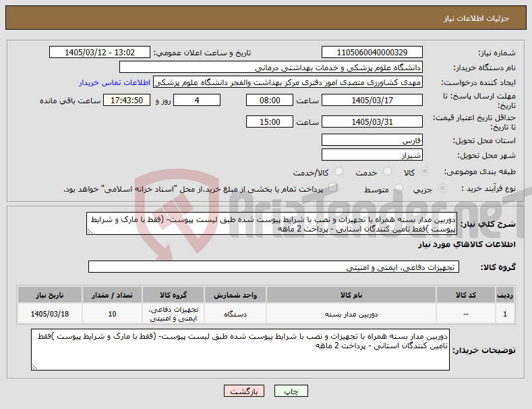This screenshot has width=532, height=409.
Task: Click the general need description textarea
Action: [272, 223]
